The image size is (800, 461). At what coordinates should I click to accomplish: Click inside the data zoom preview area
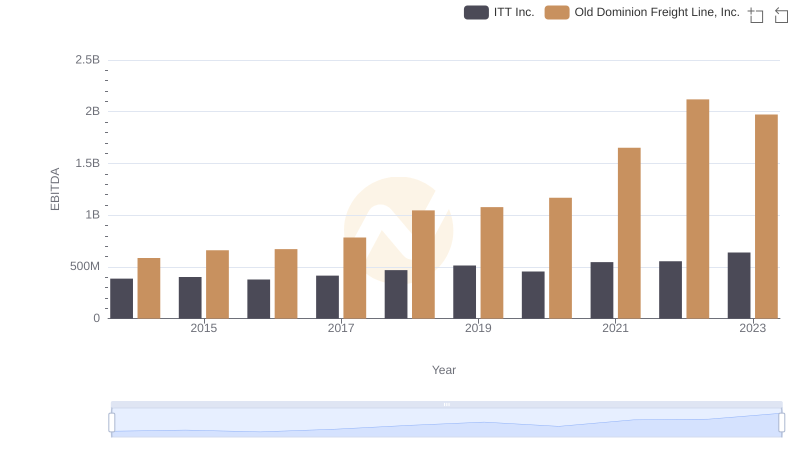[446, 422]
